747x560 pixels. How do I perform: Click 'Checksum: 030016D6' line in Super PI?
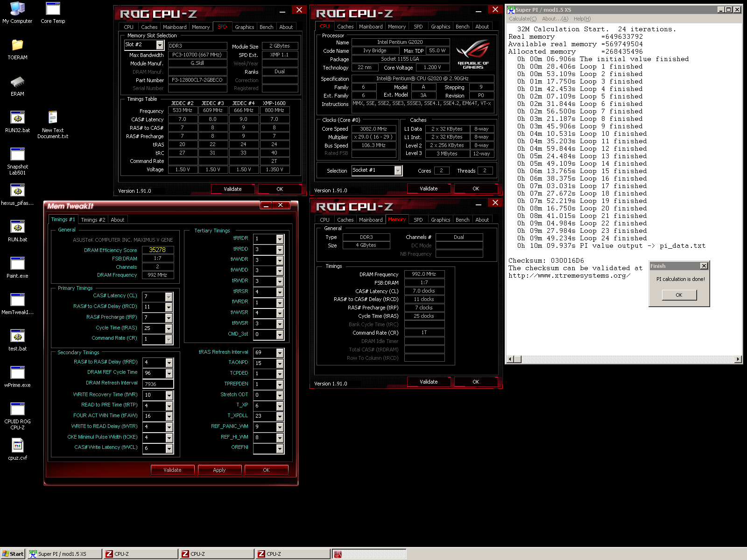pyautogui.click(x=546, y=261)
